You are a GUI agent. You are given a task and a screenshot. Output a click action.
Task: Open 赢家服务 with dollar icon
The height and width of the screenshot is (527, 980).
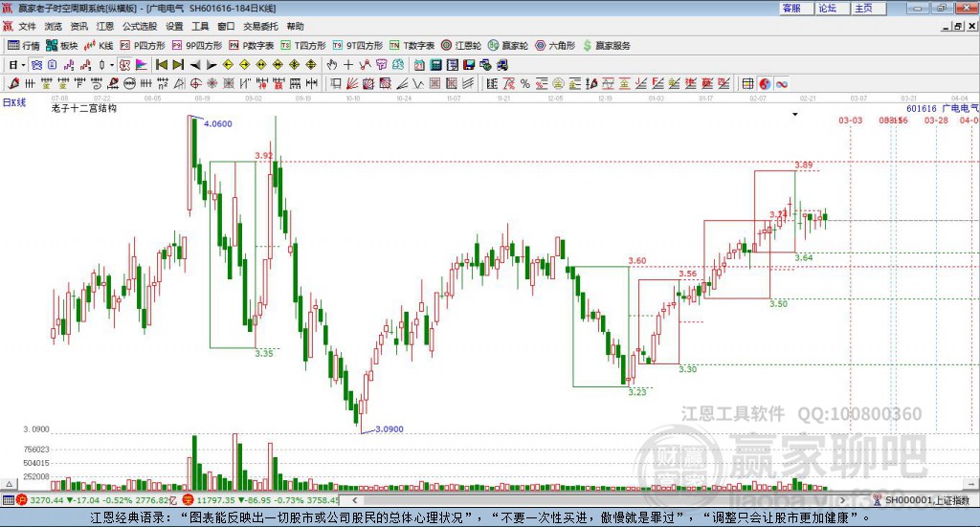[x=606, y=46]
